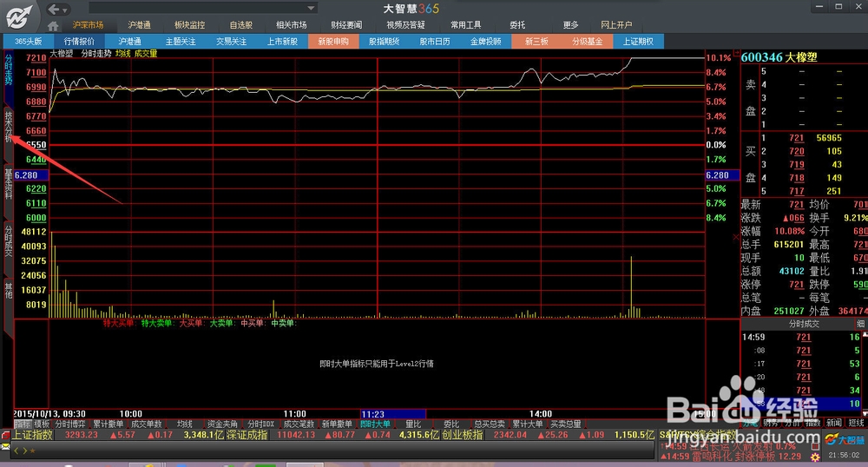Click the home icon

pyautogui.click(x=53, y=25)
